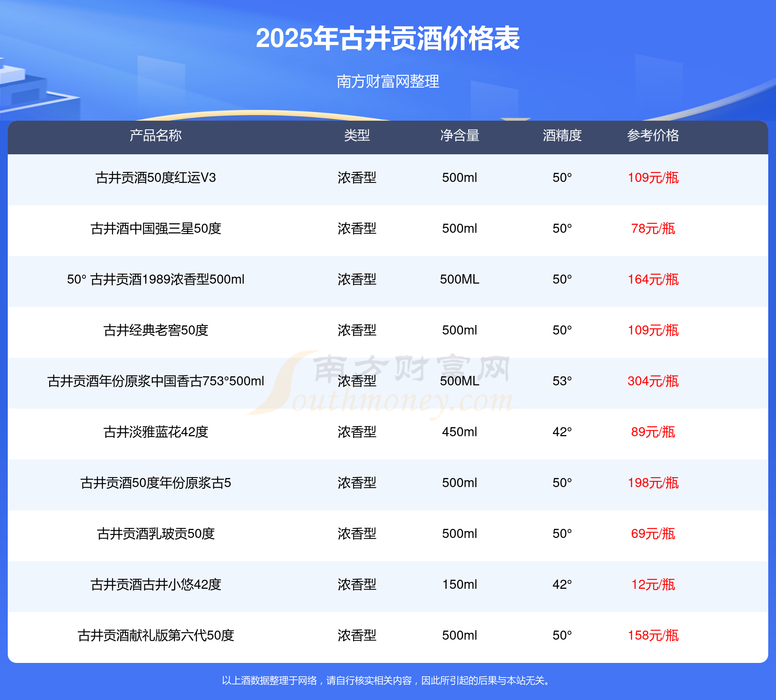The image size is (776, 700).
Task: Select product name 50° 古井贡酒1989浓香型500ml
Action: (x=156, y=279)
